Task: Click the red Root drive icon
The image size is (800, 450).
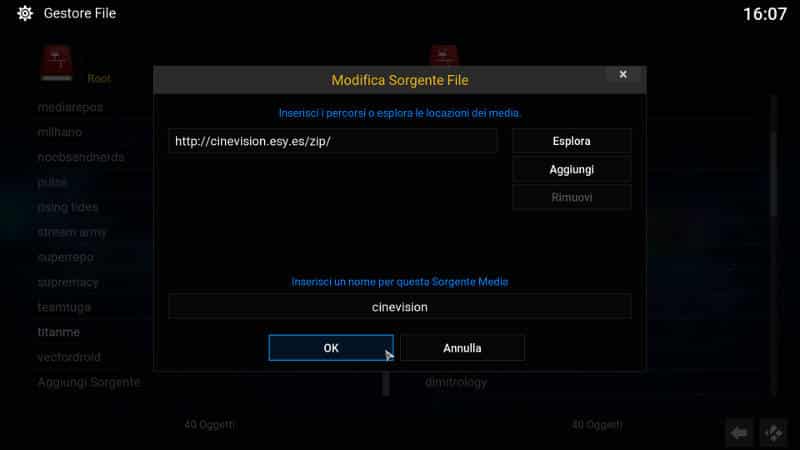Action: point(57,63)
